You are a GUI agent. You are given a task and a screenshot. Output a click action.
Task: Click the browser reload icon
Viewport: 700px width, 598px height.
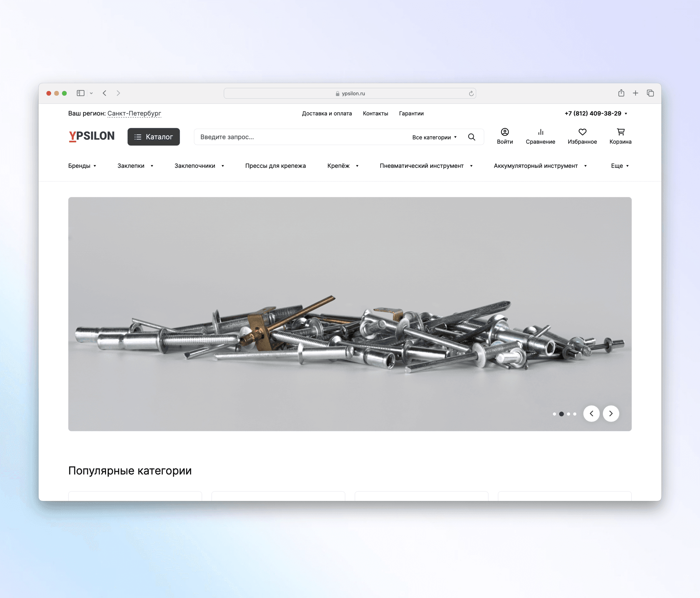coord(471,94)
